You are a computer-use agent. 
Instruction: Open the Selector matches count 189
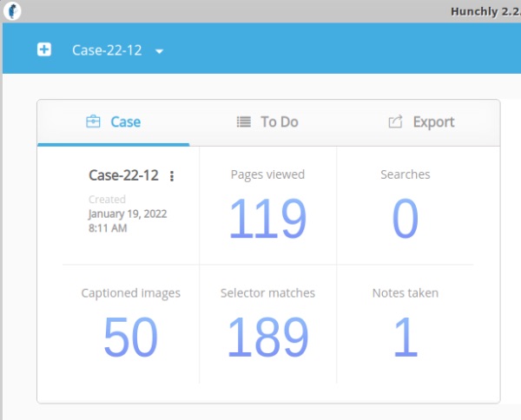pyautogui.click(x=267, y=337)
